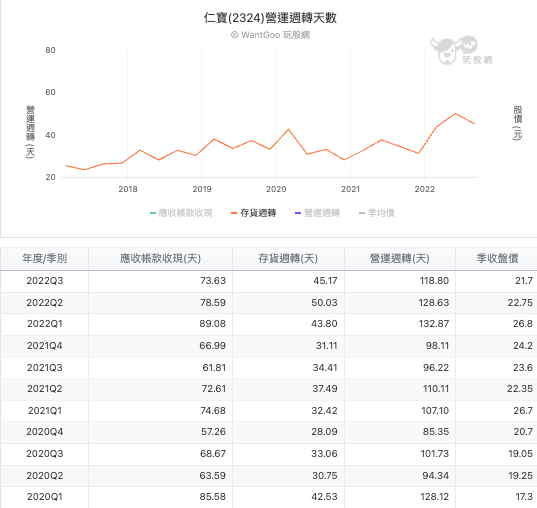This screenshot has height=508, width=537.
Task: Click the value 85.35 operating days
Action: (436, 432)
